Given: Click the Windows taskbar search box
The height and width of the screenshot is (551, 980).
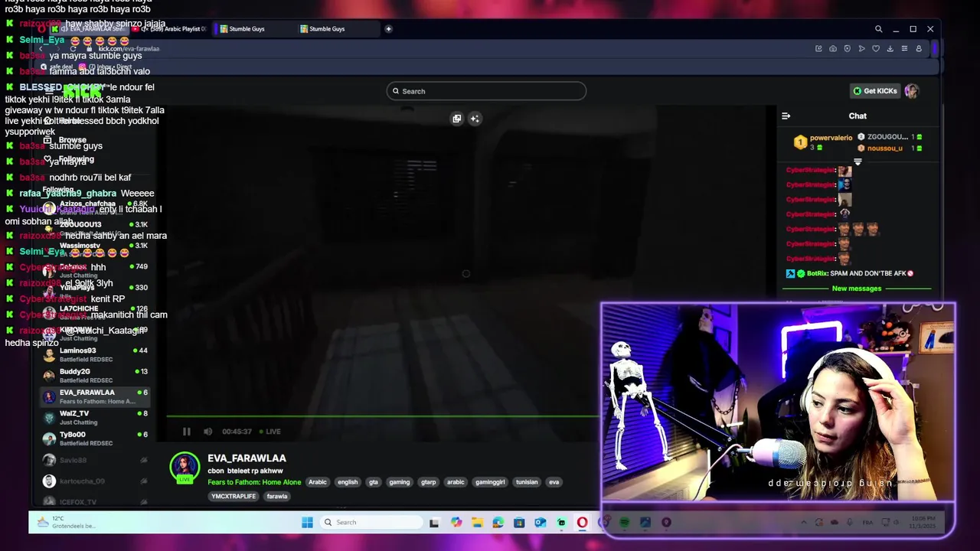Looking at the screenshot, I should [371, 522].
